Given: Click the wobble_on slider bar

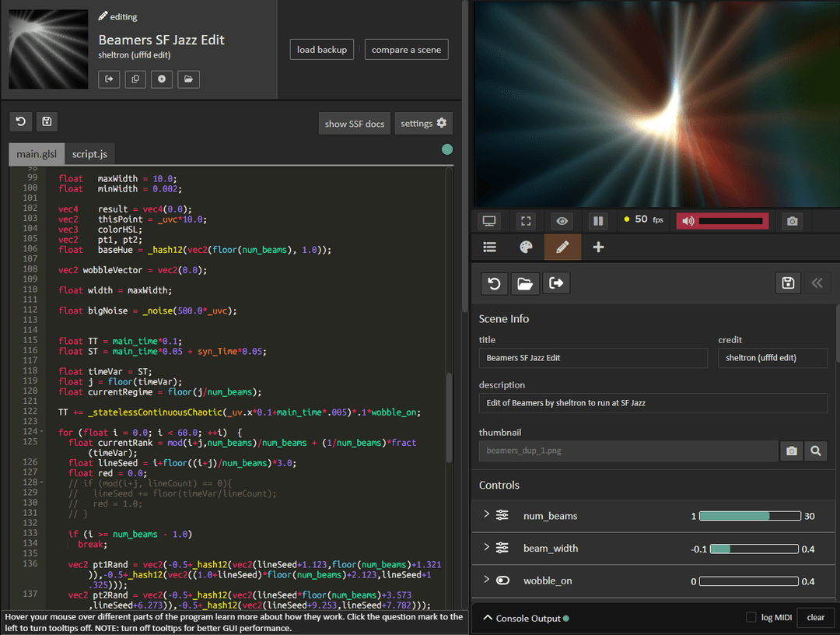Looking at the screenshot, I should tap(749, 581).
